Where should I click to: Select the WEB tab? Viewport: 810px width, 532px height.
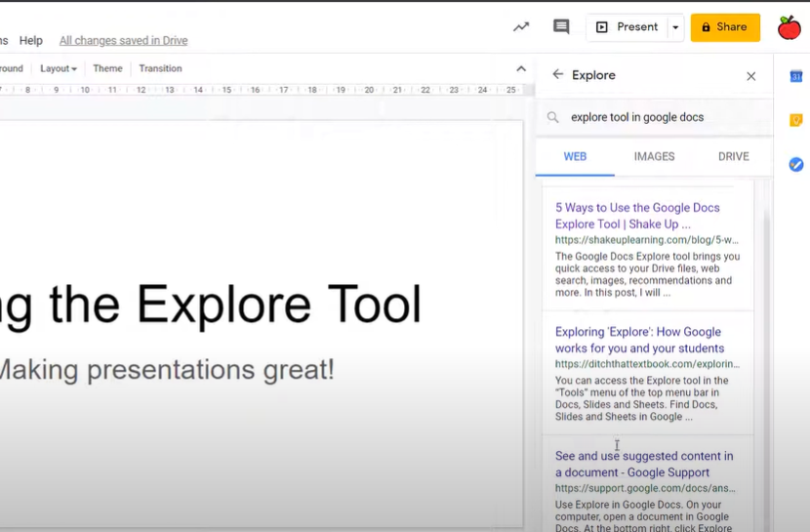click(575, 156)
